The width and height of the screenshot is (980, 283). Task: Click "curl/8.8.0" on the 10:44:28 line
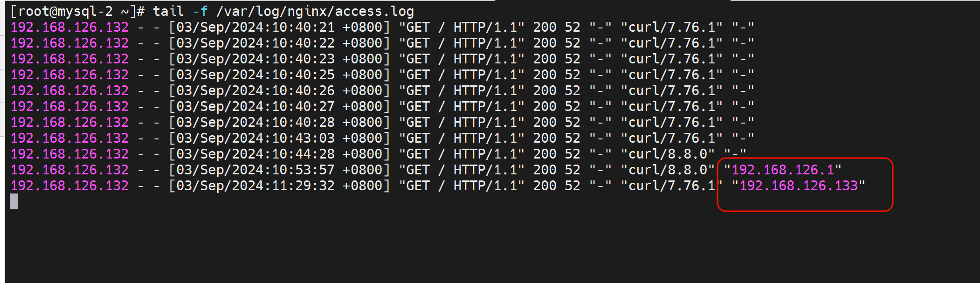pyautogui.click(x=668, y=154)
